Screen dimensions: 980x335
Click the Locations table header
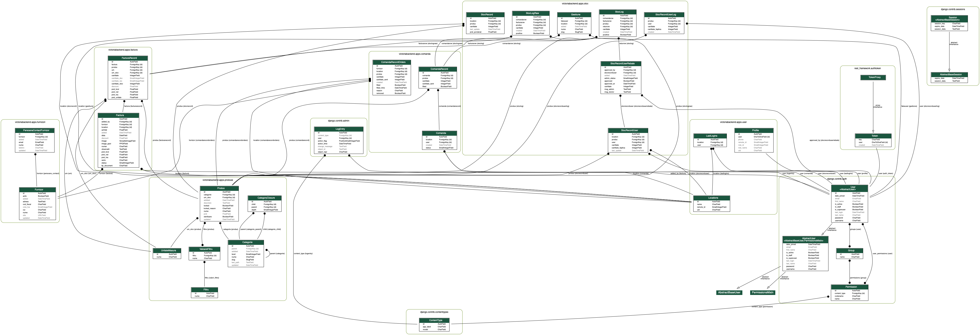coord(713,198)
